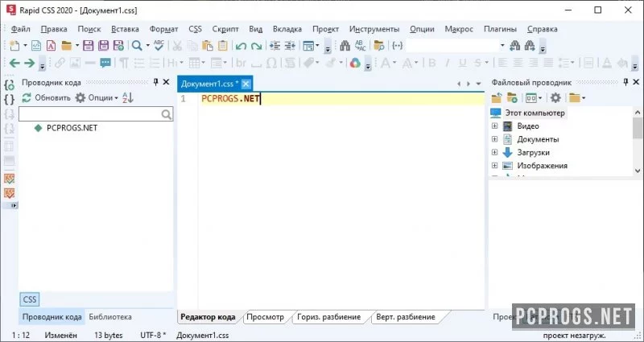Click the file explorer scrollbar down arrow
644x342 pixels.
(637, 171)
